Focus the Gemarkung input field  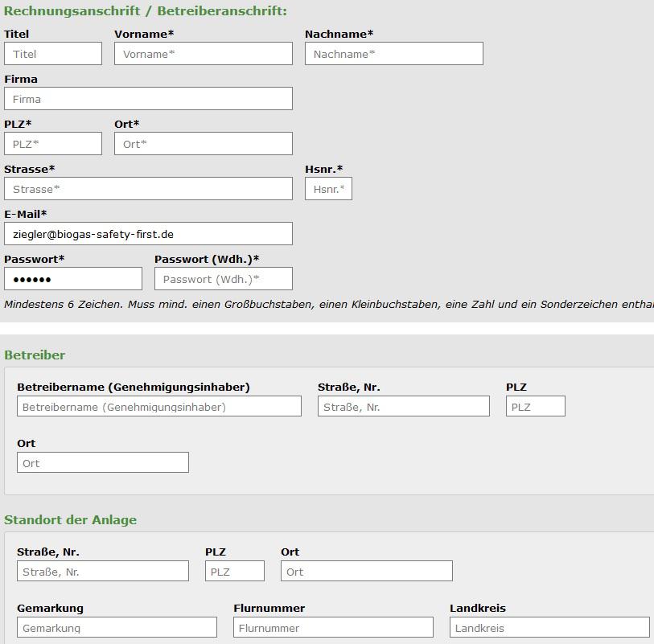click(117, 628)
